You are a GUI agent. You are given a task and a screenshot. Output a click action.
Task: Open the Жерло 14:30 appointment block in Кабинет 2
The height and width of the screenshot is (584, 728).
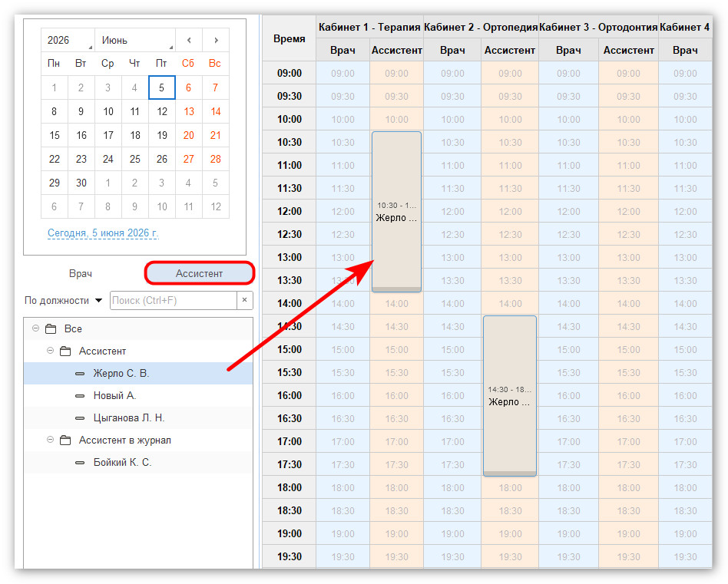pyautogui.click(x=510, y=396)
